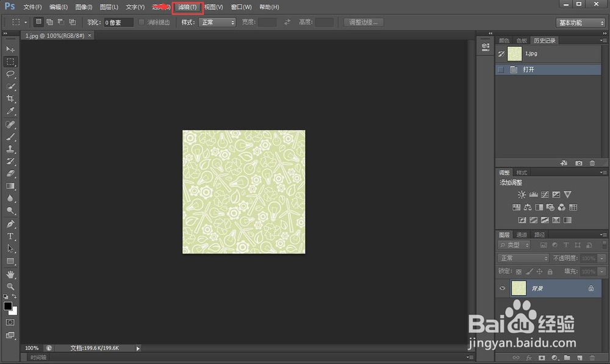The height and width of the screenshot is (364, 610).
Task: Select the Horizontal Type tool
Action: 10,236
